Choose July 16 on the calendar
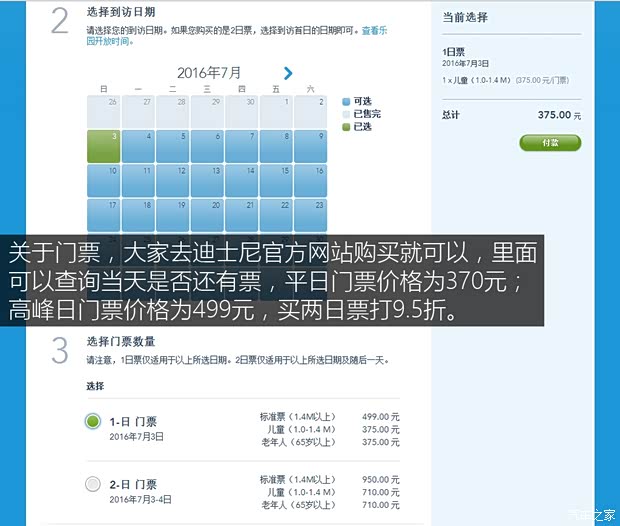Image resolution: width=620 pixels, height=526 pixels. pyautogui.click(x=310, y=181)
